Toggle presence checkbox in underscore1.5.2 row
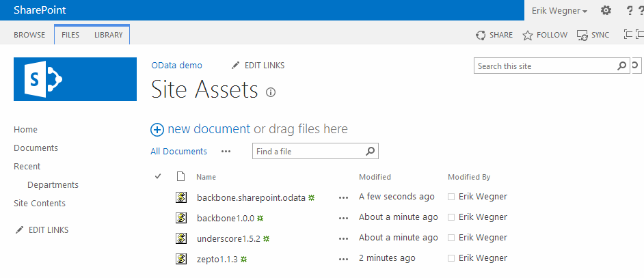This screenshot has height=278, width=644. pos(451,238)
